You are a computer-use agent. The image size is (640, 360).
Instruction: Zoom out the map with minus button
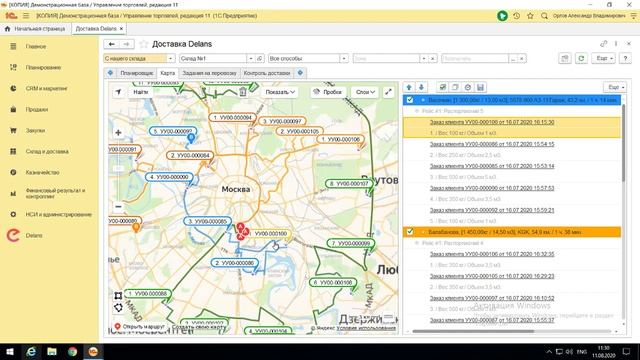tap(118, 207)
